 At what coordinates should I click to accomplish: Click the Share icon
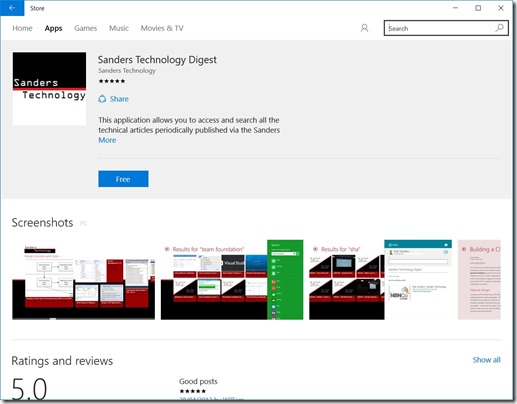point(102,99)
